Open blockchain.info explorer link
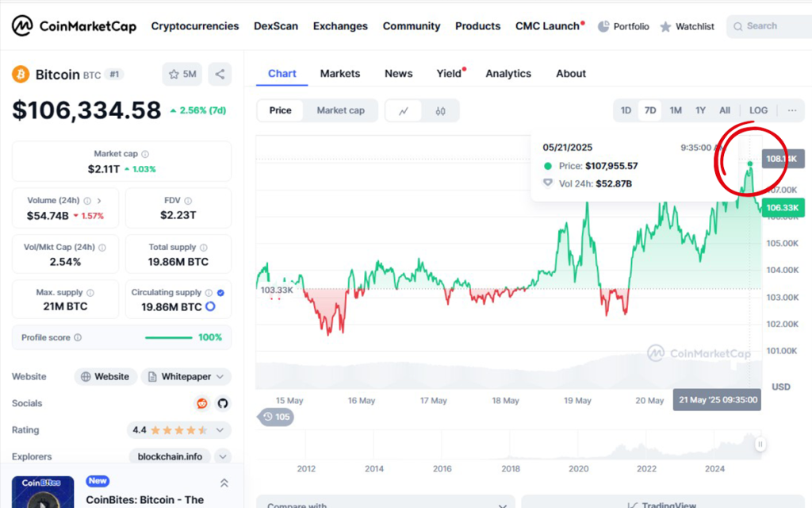Screen dimensions: 812x508 170,456
